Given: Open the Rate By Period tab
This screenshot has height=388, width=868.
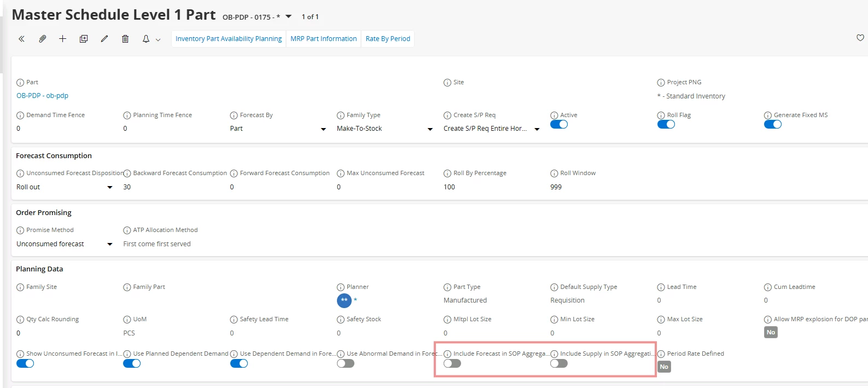Looking at the screenshot, I should (x=388, y=39).
